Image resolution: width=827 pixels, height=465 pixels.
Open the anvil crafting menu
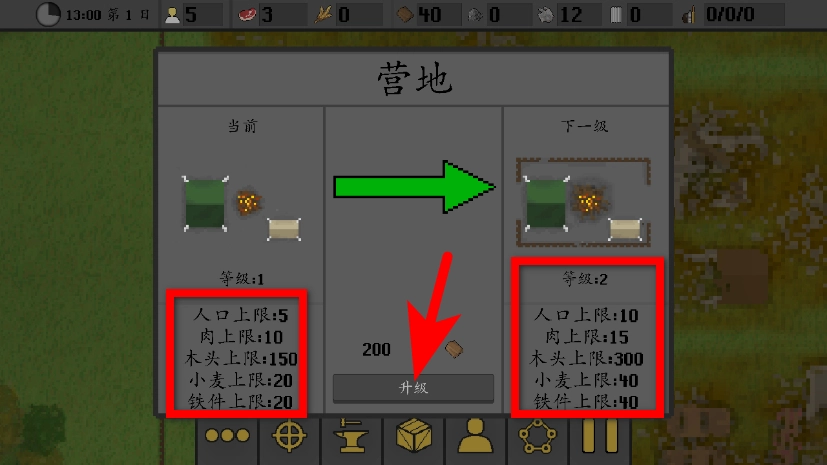tap(351, 436)
